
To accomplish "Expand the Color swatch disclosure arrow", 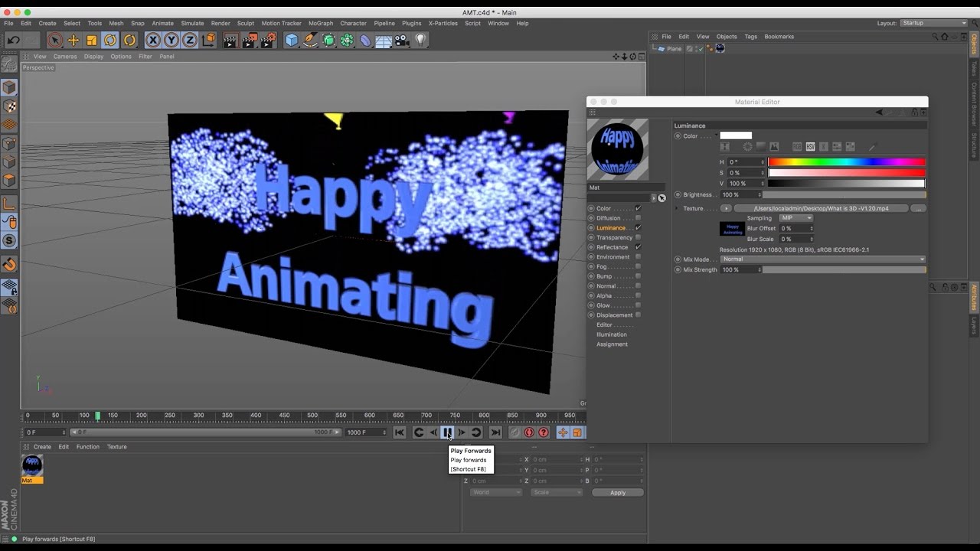I will (717, 135).
